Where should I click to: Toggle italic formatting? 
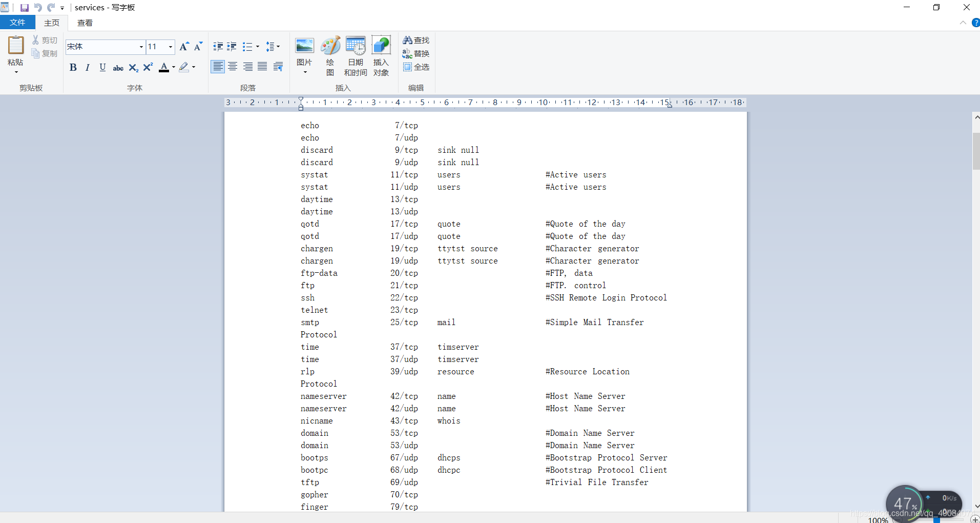(x=88, y=67)
